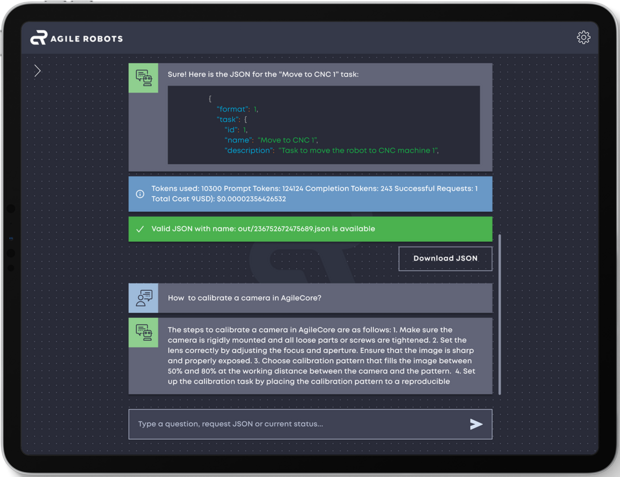This screenshot has width=620, height=477.
Task: Click the "format": 1 line in code block
Action: 237,109
